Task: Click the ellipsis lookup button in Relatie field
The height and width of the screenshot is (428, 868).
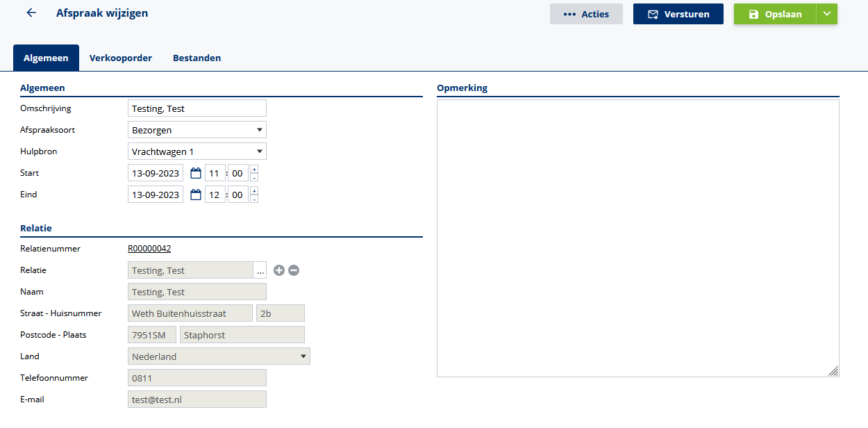Action: pos(260,270)
